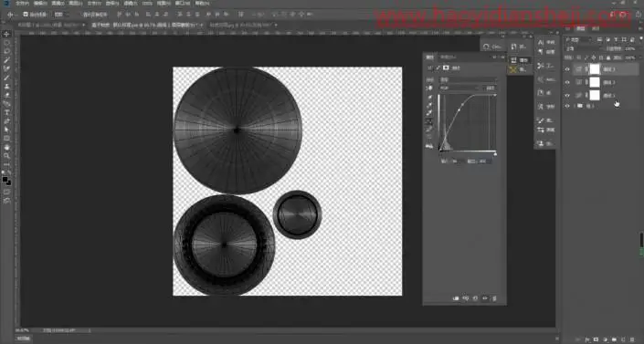644x344 pixels.
Task: Open the layer blend mode dropdown
Action: click(x=583, y=48)
